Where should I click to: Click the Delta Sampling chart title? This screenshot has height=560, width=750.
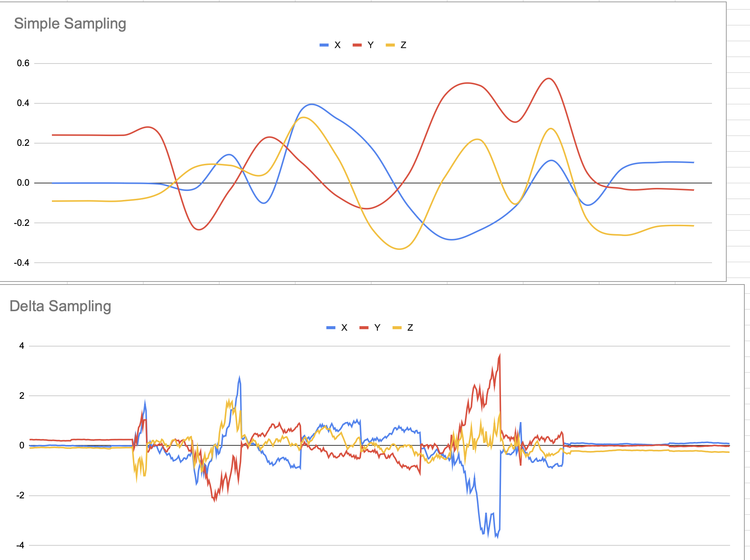coord(60,306)
